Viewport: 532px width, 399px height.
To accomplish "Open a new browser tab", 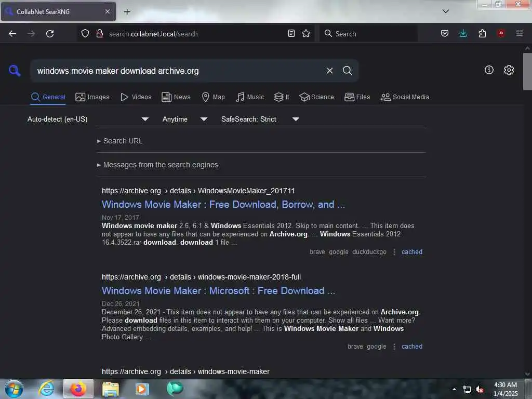I will tap(127, 12).
